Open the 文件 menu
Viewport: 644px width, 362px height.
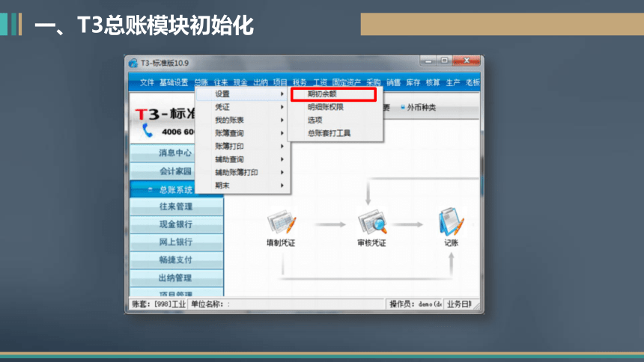(147, 82)
